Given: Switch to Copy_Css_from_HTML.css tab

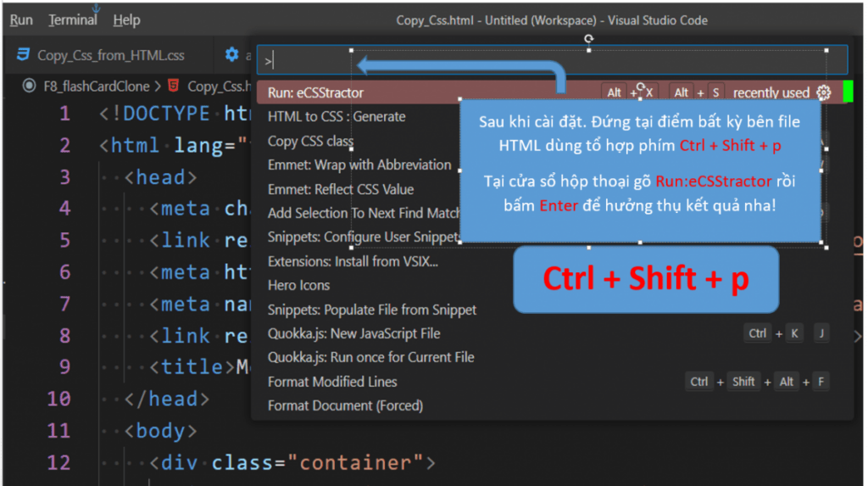Looking at the screenshot, I should pos(111,55).
